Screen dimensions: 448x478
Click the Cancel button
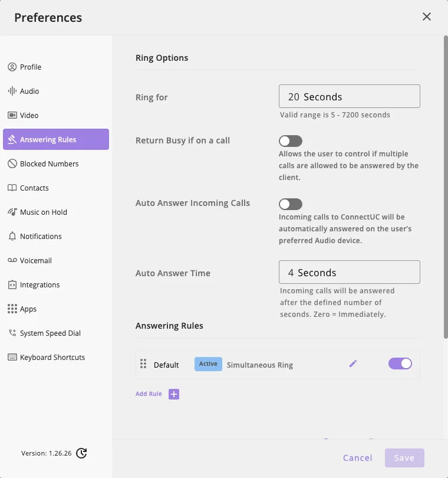pyautogui.click(x=358, y=458)
